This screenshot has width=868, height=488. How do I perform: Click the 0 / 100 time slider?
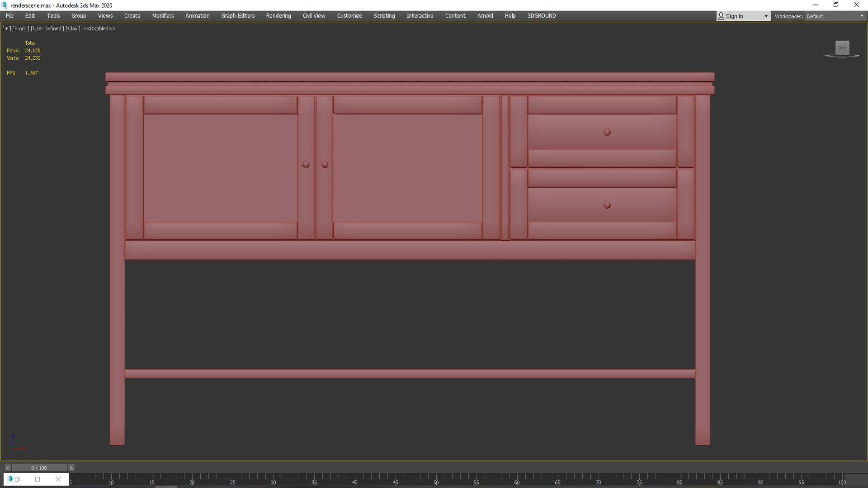pos(39,468)
